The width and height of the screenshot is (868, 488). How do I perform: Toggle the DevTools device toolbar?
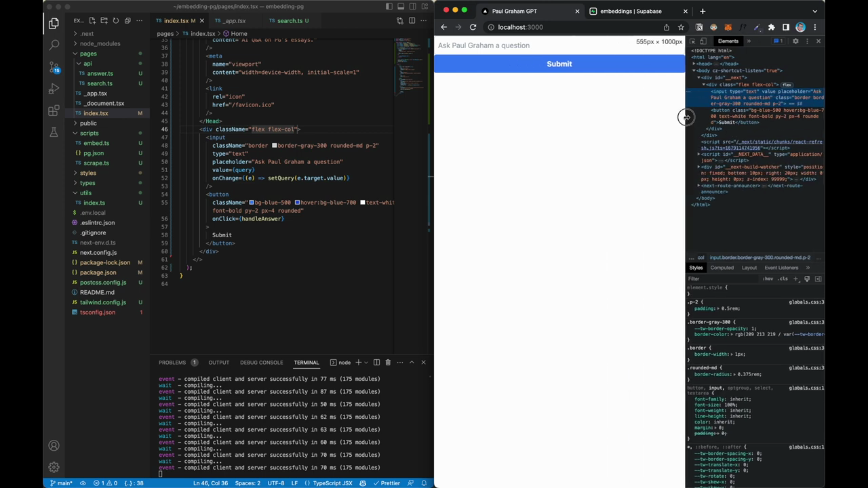tap(703, 41)
